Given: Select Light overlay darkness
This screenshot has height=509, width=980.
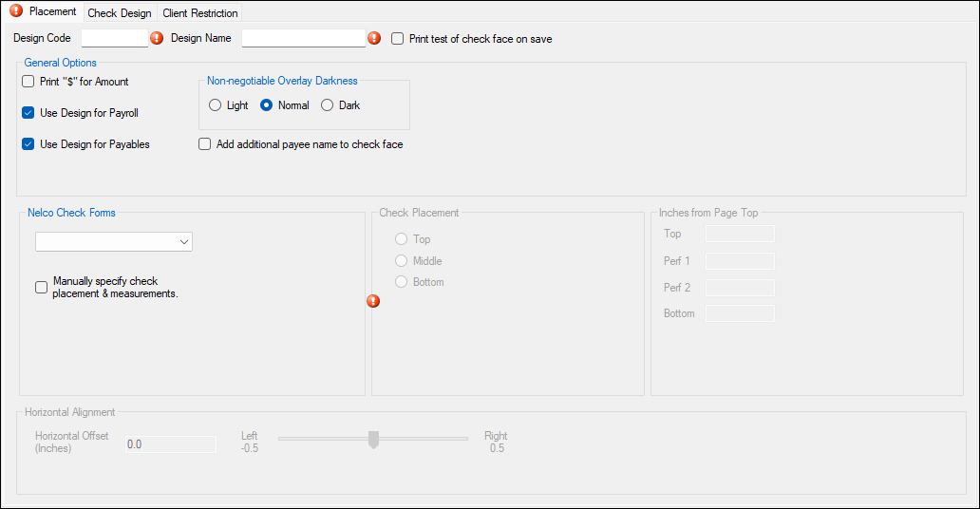Looking at the screenshot, I should pos(215,105).
